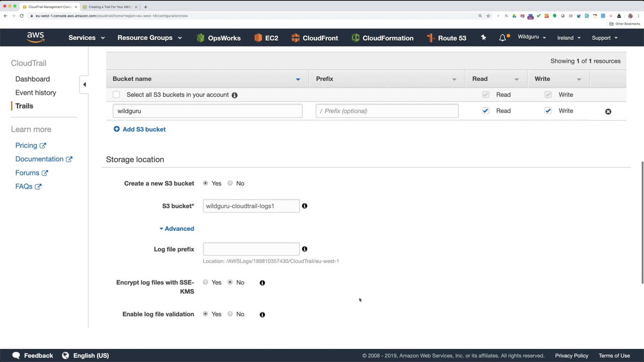Open the Chrome three-dot menu
The width and height of the screenshot is (644, 362).
click(x=638, y=16)
